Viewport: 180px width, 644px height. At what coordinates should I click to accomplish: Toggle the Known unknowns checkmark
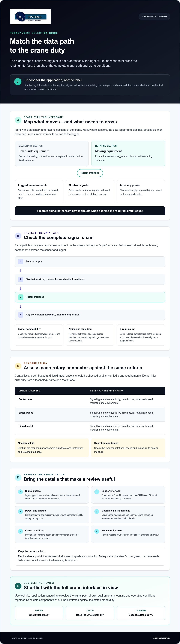click(97, 531)
